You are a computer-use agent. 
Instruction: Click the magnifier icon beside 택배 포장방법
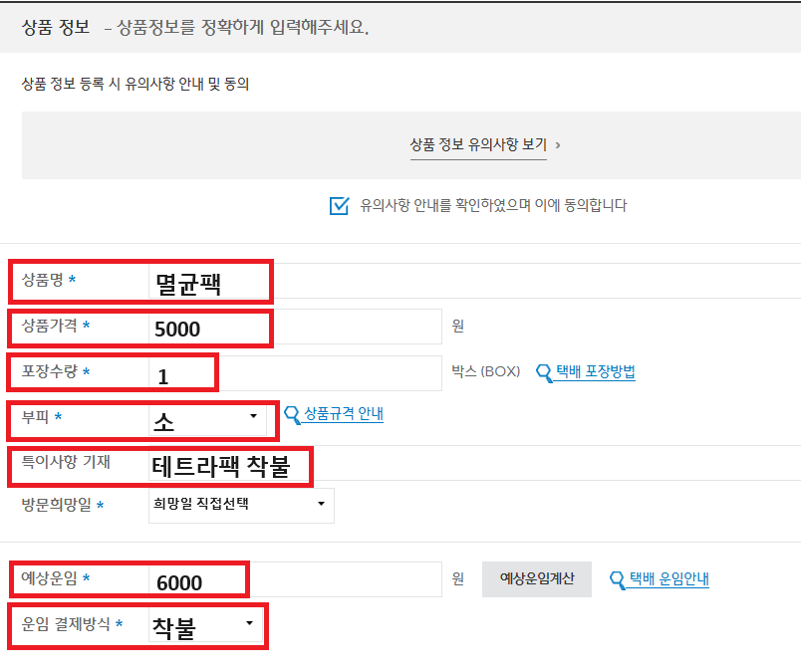(x=544, y=373)
